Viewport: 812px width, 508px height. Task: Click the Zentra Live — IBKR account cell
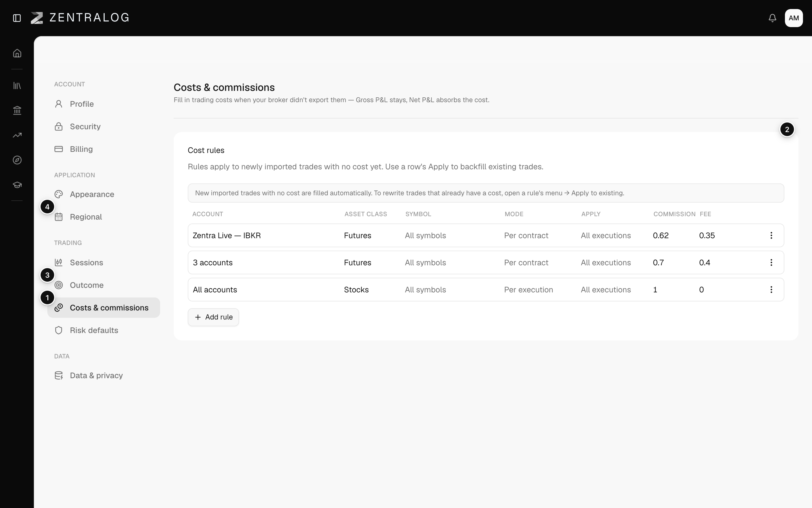[x=227, y=236]
